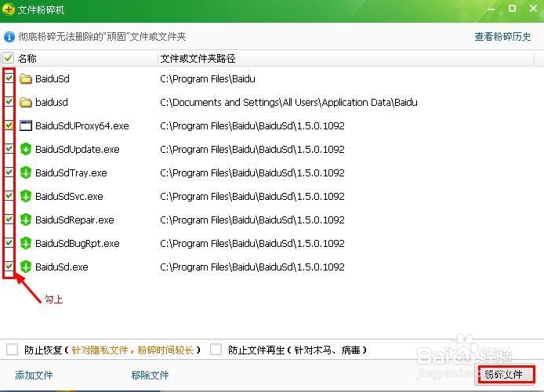
Task: Click the blue info icon
Action: (9, 36)
